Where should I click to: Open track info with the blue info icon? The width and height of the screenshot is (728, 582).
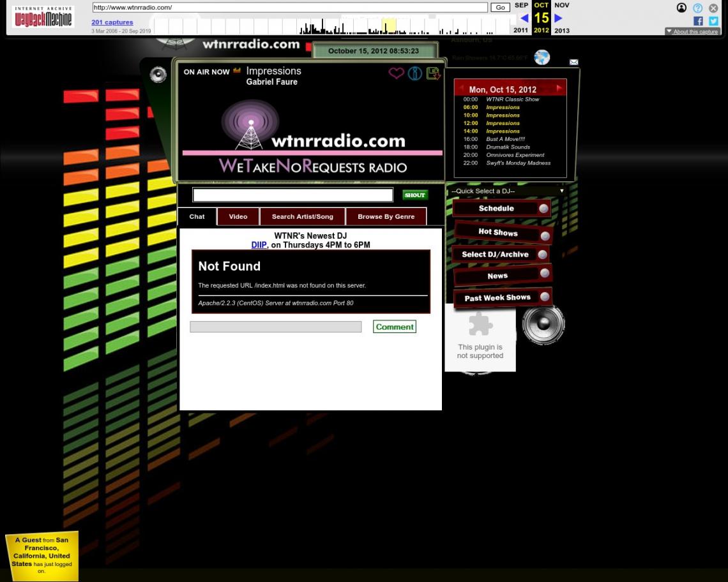pos(414,73)
